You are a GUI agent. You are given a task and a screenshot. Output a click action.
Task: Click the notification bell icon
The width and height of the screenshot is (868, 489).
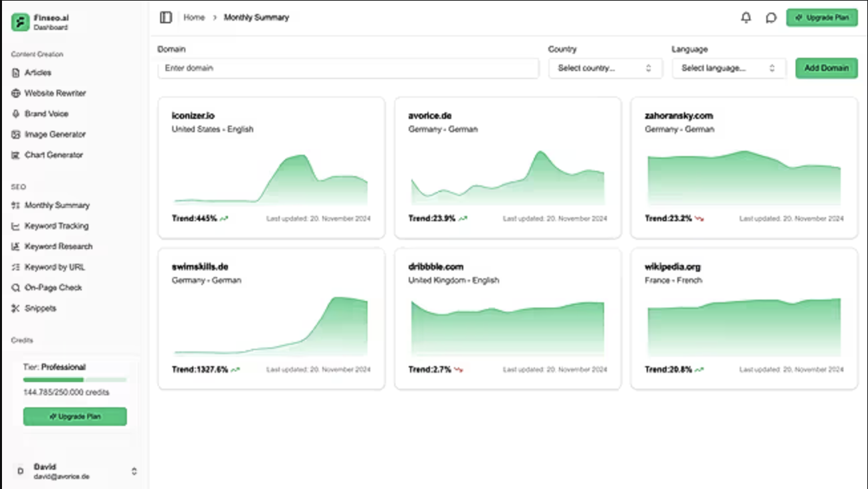pyautogui.click(x=746, y=18)
